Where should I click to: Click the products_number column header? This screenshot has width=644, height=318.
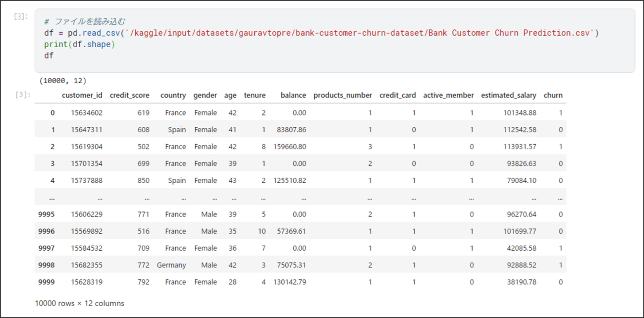pyautogui.click(x=343, y=95)
